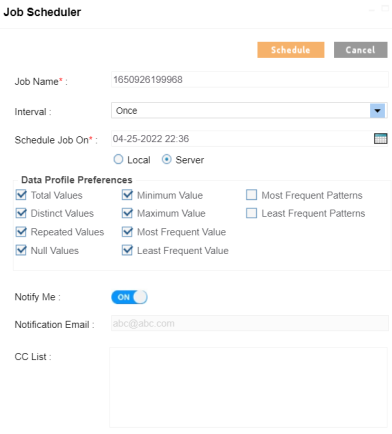This screenshot has width=392, height=434.
Task: Turn off the Notify Me switch
Action: [129, 297]
